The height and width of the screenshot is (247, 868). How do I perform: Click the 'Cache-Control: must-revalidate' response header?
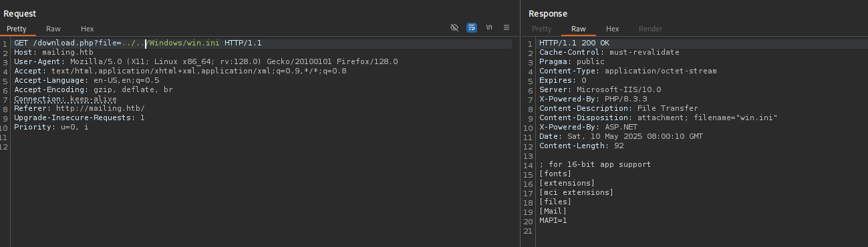click(609, 52)
